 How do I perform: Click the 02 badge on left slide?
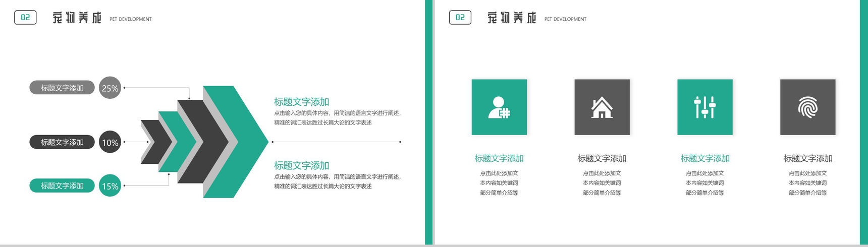(x=25, y=18)
